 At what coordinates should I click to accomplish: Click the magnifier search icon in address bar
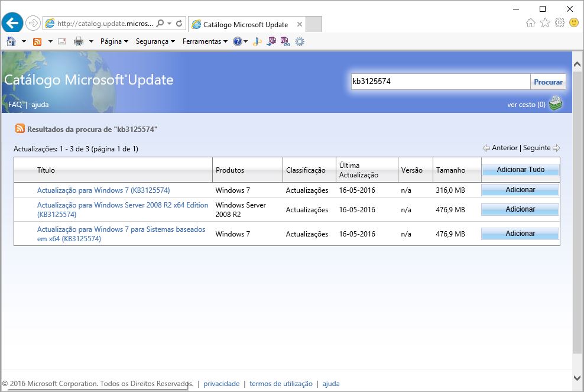tap(160, 23)
